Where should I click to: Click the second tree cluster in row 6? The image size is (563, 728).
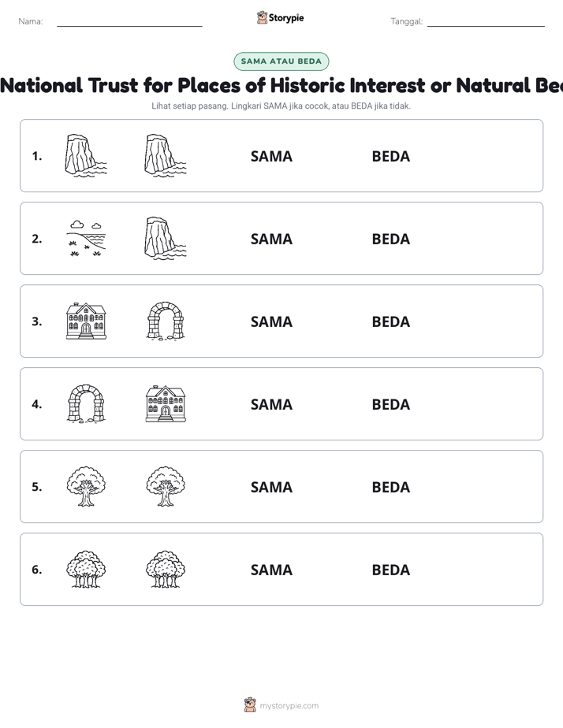point(166,569)
